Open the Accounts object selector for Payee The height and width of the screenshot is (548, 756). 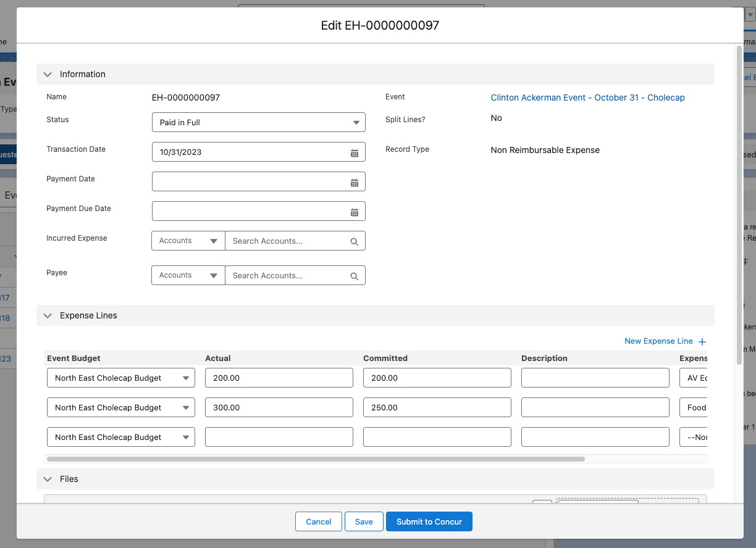[x=188, y=275]
